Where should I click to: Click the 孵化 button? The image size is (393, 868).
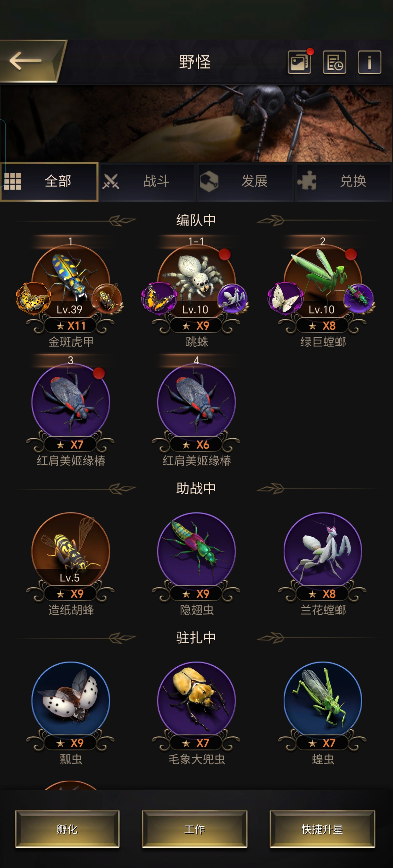coord(67,829)
